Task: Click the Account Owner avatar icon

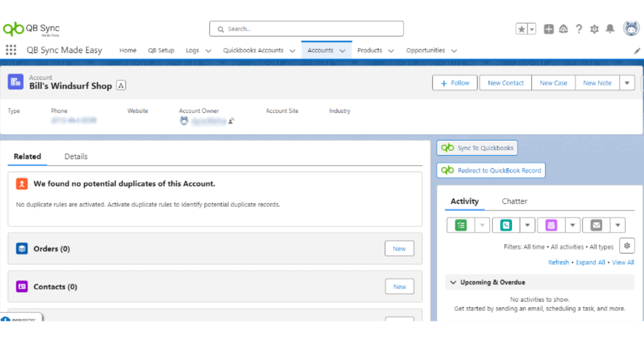Action: pyautogui.click(x=184, y=121)
